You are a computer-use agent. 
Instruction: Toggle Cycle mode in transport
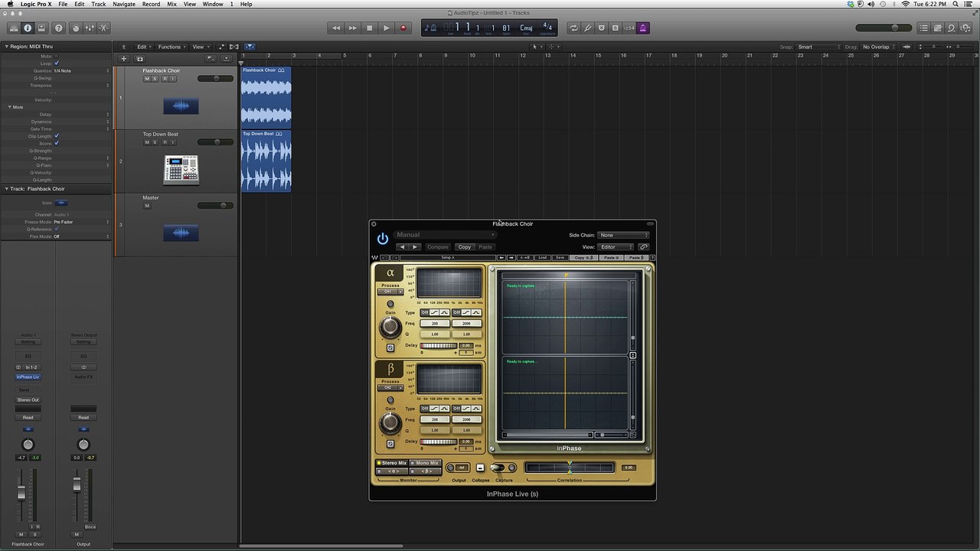(573, 28)
